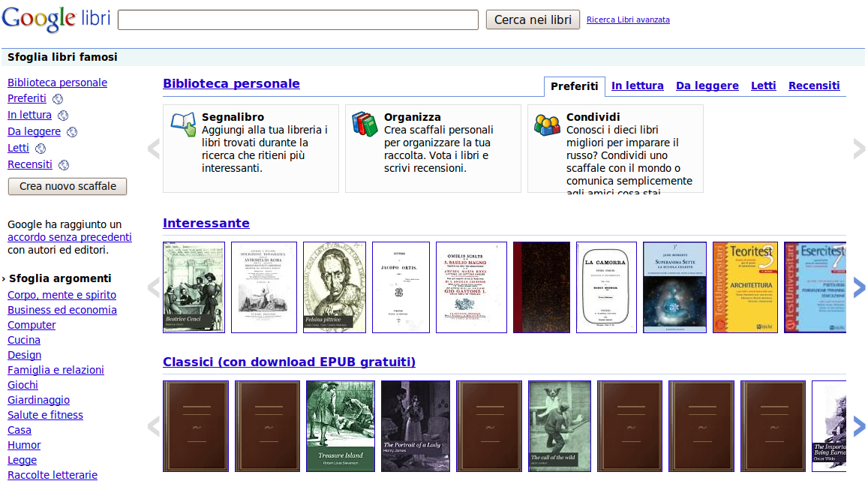868x484 pixels.
Task: Show next books in Interessante carousel
Action: coord(858,287)
